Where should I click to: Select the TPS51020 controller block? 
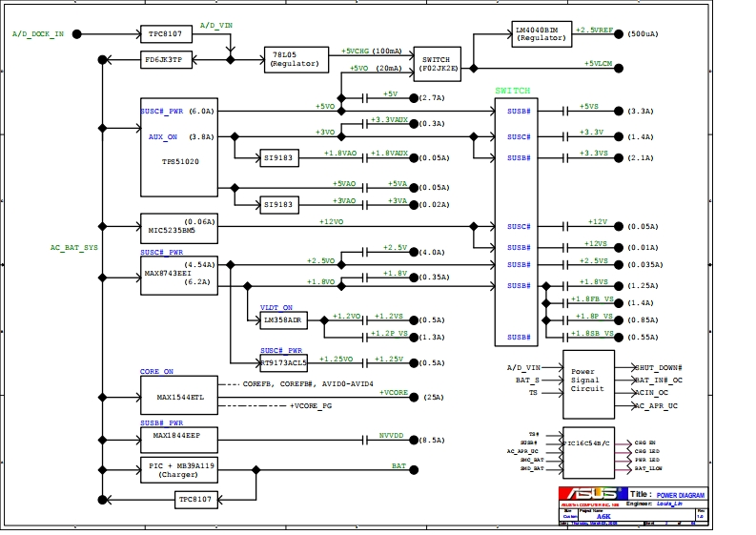pos(178,148)
